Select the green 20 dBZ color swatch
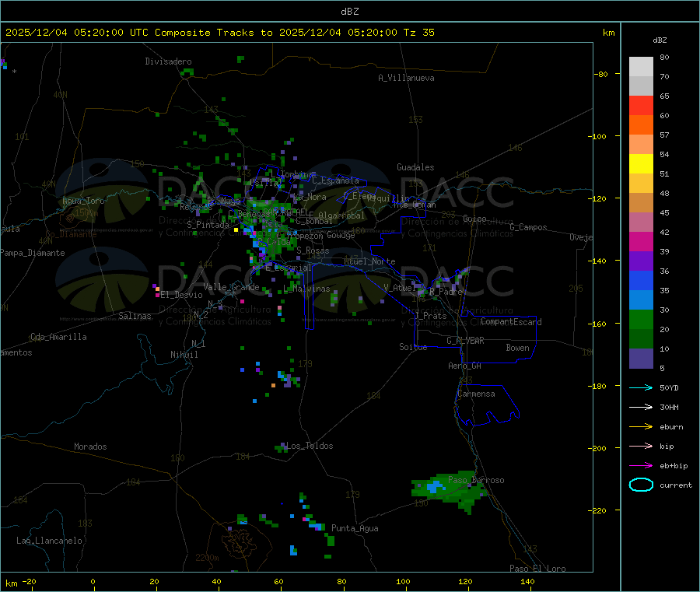Image resolution: width=700 pixels, height=592 pixels. (641, 319)
